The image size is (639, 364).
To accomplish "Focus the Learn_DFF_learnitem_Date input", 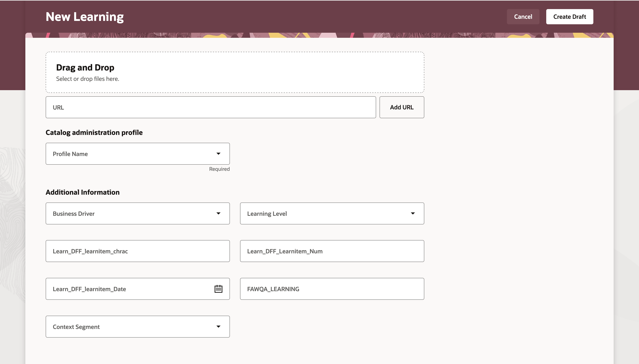I will pos(128,289).
